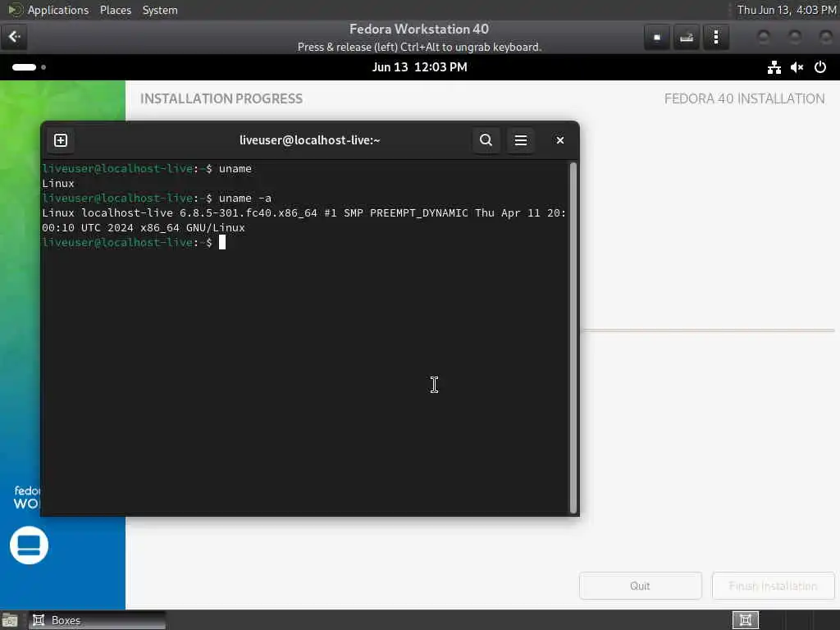Open the Places menu
Image resolution: width=840 pixels, height=630 pixels.
[115, 10]
